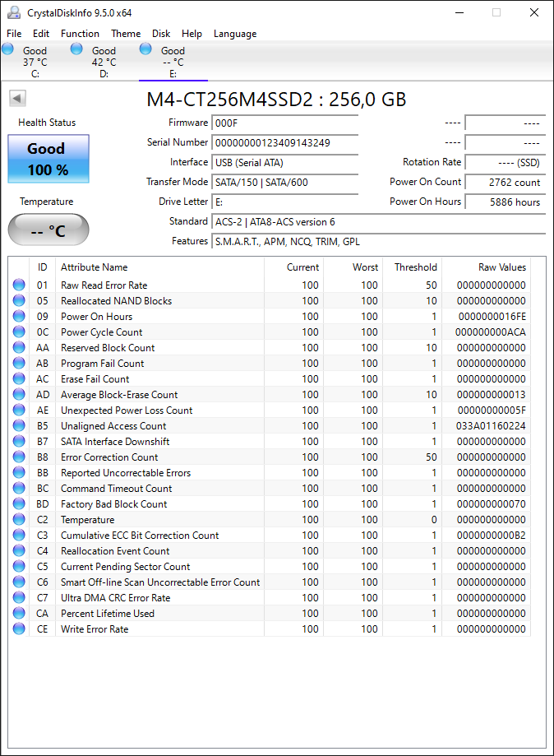Click the status orb for Factory Bad Block Count
Viewport: 554px width, 756px height.
(x=19, y=503)
